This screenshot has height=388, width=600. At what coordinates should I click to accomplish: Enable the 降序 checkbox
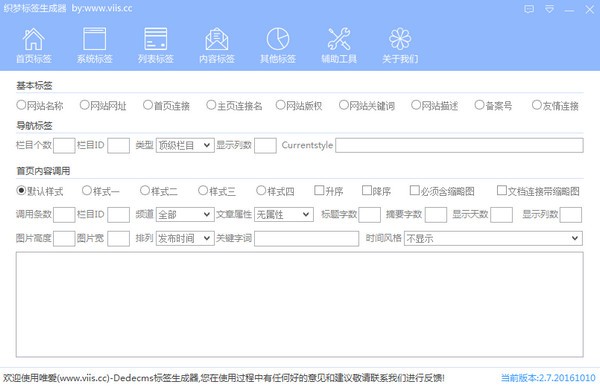click(367, 190)
